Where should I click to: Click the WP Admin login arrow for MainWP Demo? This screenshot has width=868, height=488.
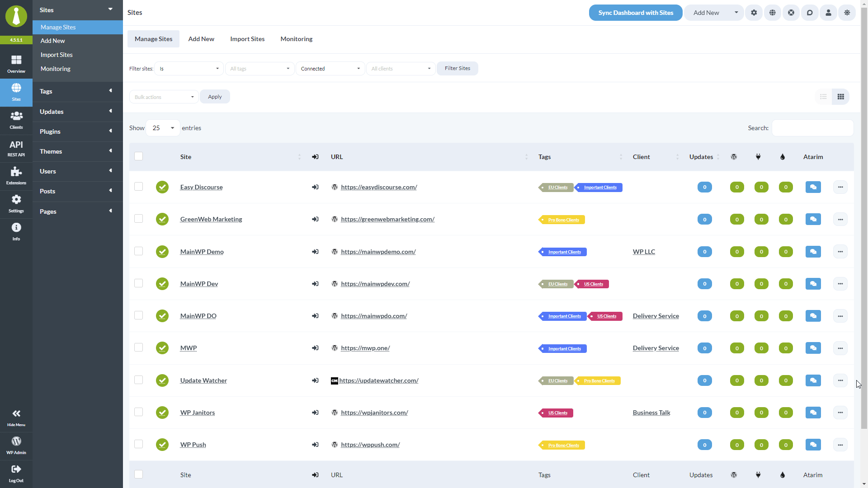[315, 252]
